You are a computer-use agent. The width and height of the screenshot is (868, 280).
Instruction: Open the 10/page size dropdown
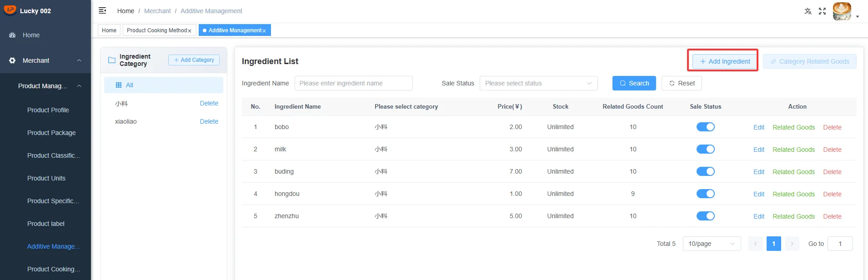point(712,244)
